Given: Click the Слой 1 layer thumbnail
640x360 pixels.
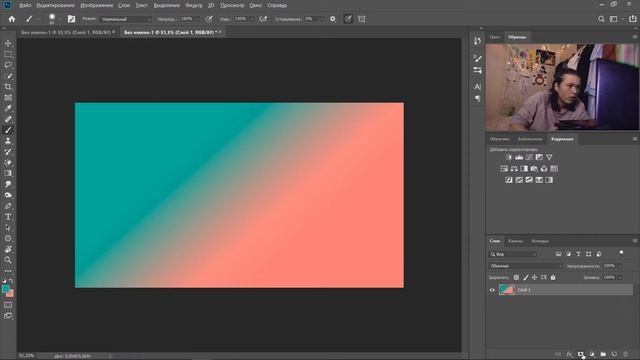Looking at the screenshot, I should click(507, 290).
